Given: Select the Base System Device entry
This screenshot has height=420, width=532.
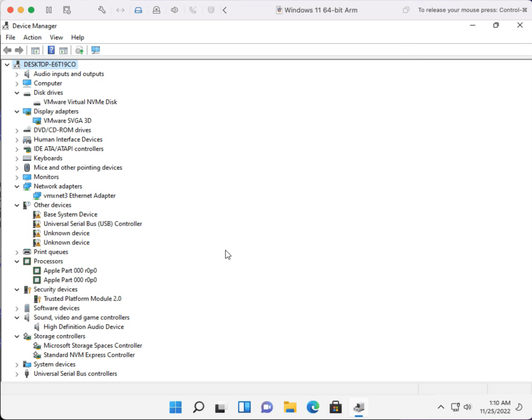Looking at the screenshot, I should [70, 214].
